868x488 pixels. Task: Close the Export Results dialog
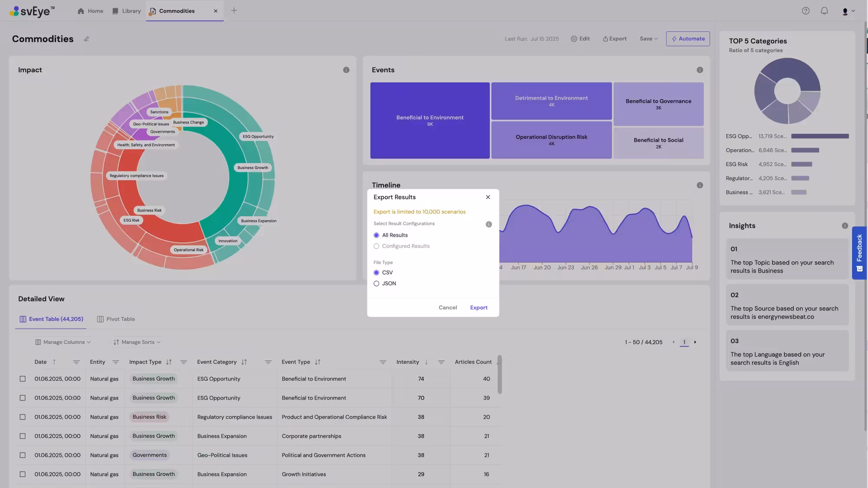click(x=488, y=197)
